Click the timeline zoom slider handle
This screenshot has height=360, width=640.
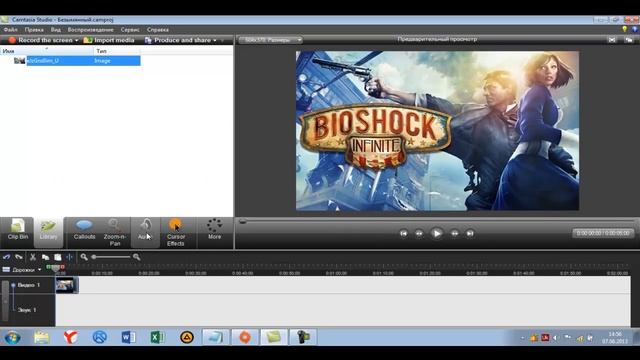(x=94, y=257)
